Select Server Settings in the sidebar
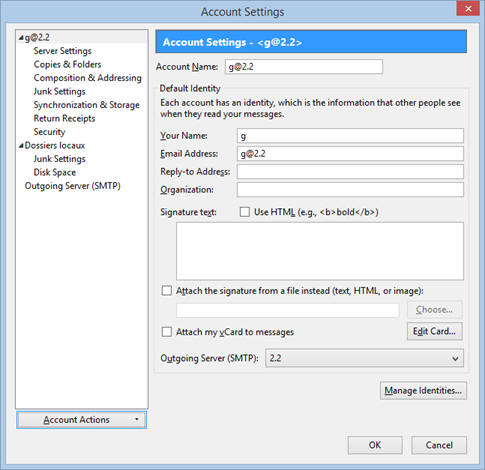485x470 pixels. click(x=62, y=51)
